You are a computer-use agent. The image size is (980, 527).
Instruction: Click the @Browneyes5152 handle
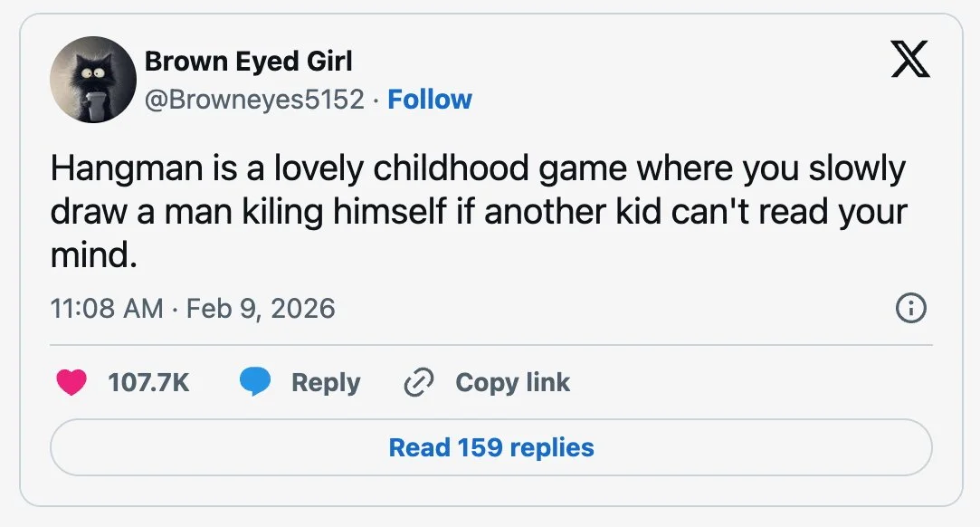[254, 100]
